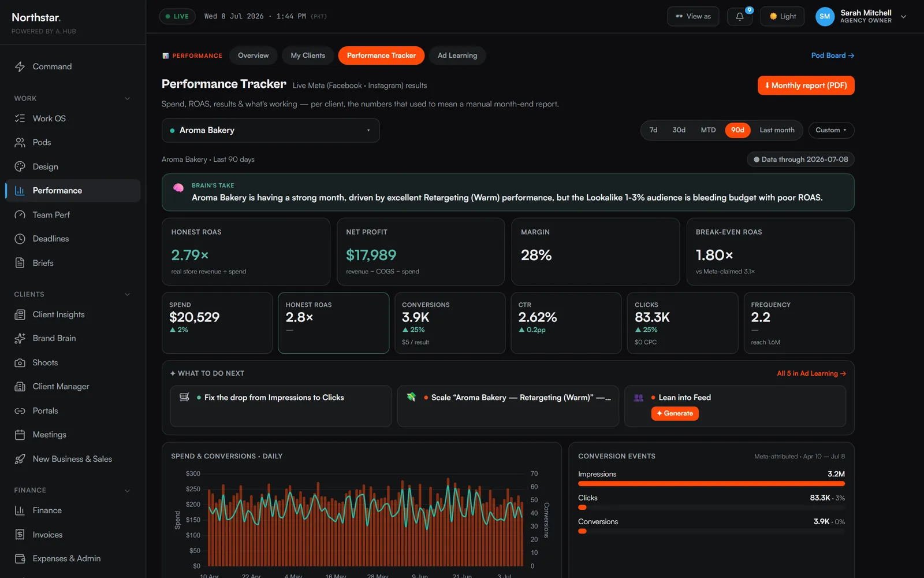
Task: Click funnel icon on Fix the drop card
Action: point(184,397)
